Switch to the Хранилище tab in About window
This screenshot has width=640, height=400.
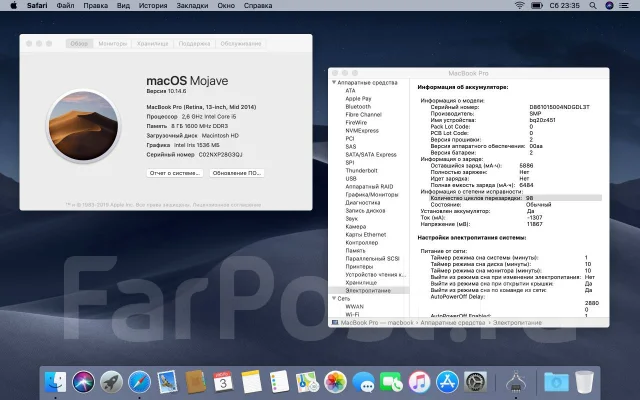[153, 44]
